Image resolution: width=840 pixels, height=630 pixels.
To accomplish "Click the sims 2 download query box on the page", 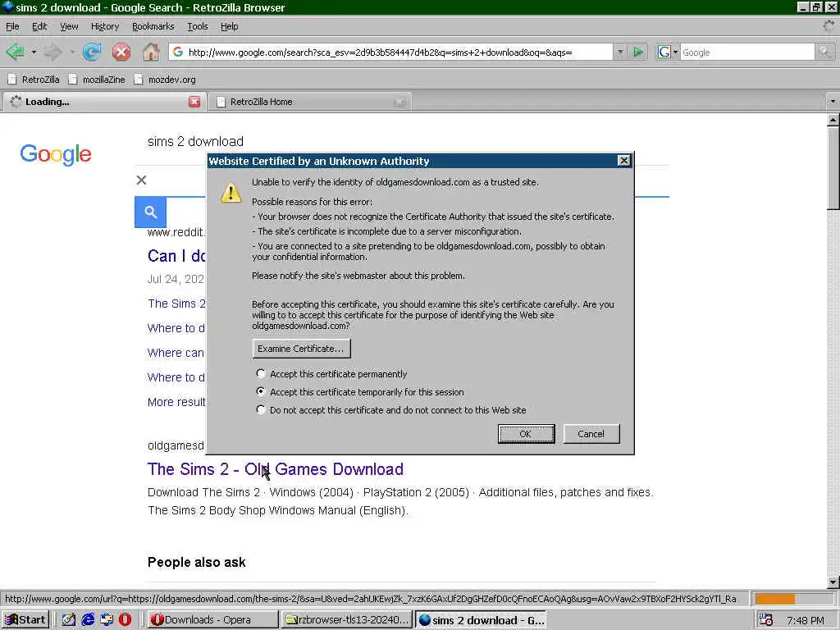I will (402, 141).
